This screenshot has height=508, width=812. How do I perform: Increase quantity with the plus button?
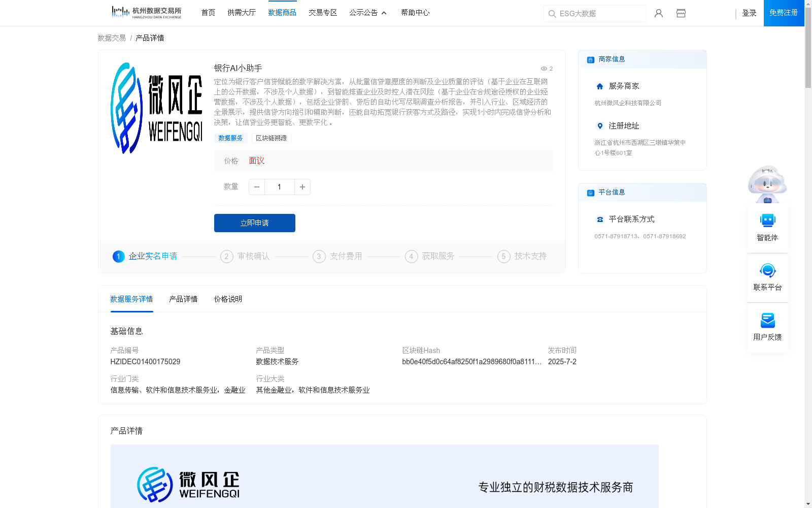click(x=302, y=187)
